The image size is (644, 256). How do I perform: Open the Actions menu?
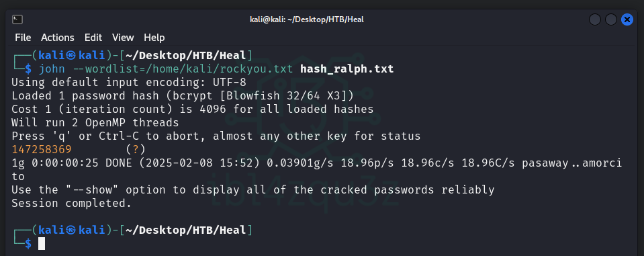tap(58, 38)
